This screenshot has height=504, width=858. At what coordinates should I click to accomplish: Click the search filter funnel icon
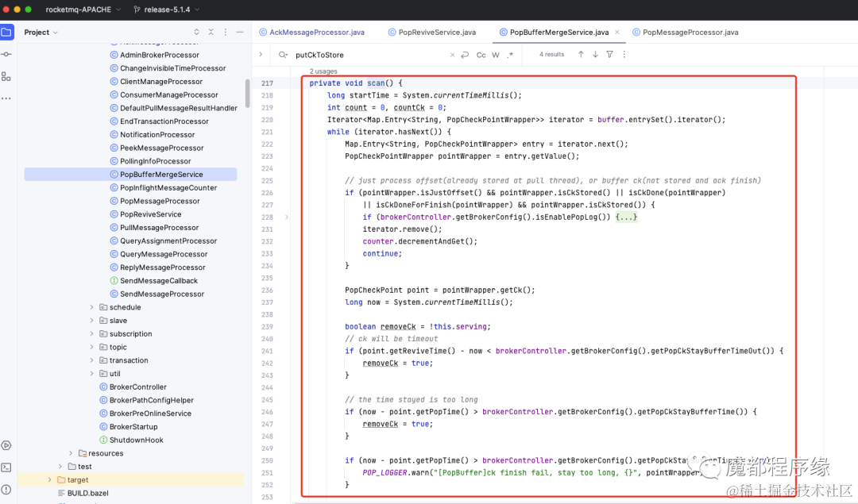click(609, 54)
